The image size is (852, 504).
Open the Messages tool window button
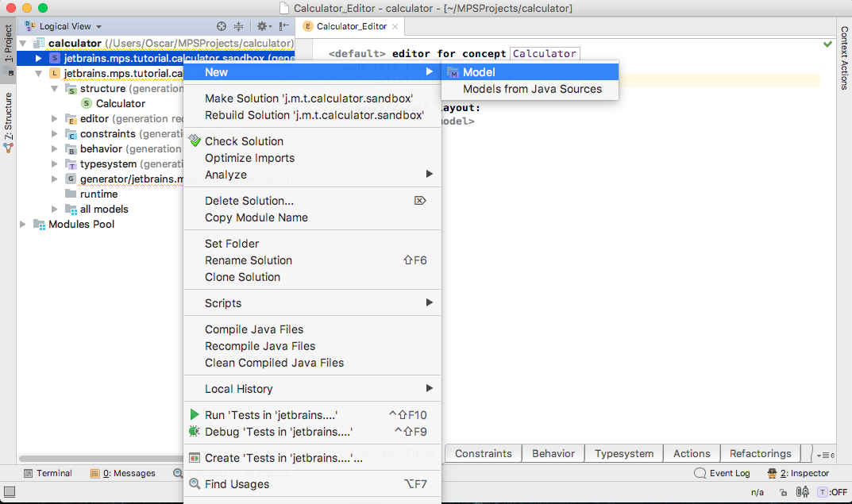tap(123, 473)
